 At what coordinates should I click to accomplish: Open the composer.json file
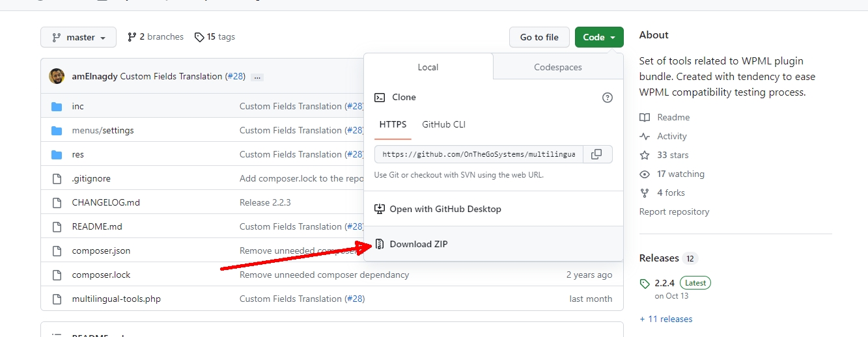[101, 250]
